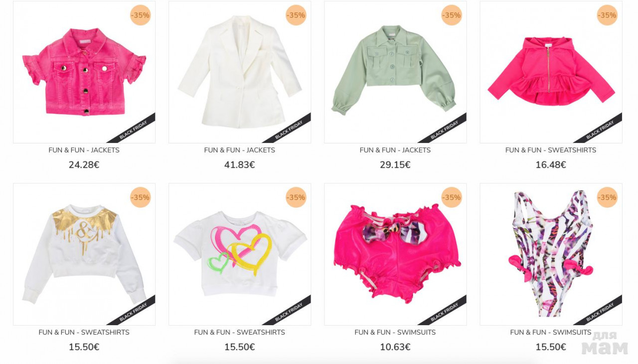Click the -35% badge on the white blazer
Screen dimensions: 638x364
(296, 15)
